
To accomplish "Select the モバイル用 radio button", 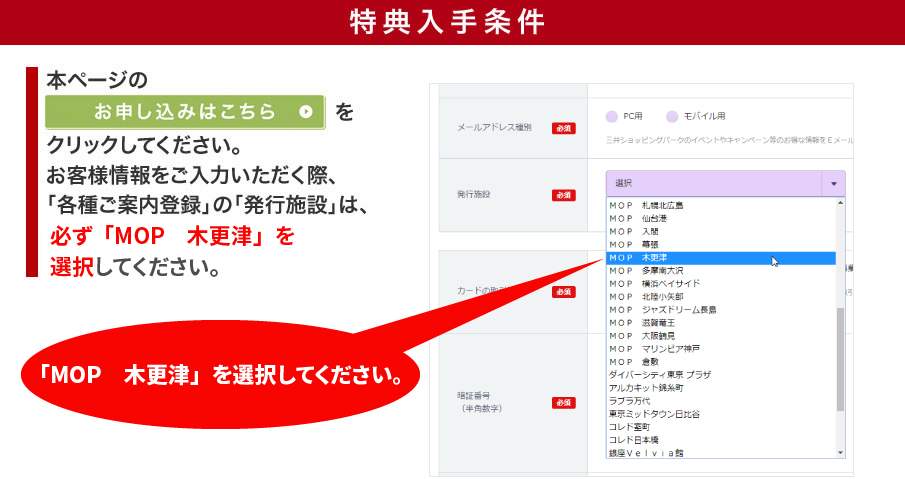I will (672, 116).
